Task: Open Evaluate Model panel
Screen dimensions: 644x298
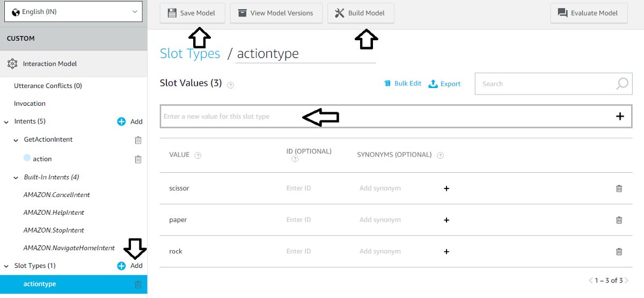Action: coord(589,13)
